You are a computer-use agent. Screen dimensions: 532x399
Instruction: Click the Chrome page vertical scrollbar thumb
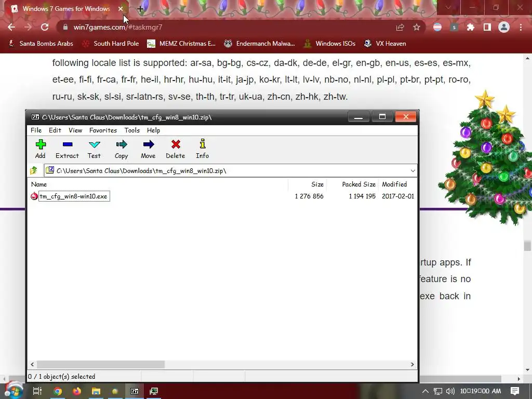tap(527, 246)
